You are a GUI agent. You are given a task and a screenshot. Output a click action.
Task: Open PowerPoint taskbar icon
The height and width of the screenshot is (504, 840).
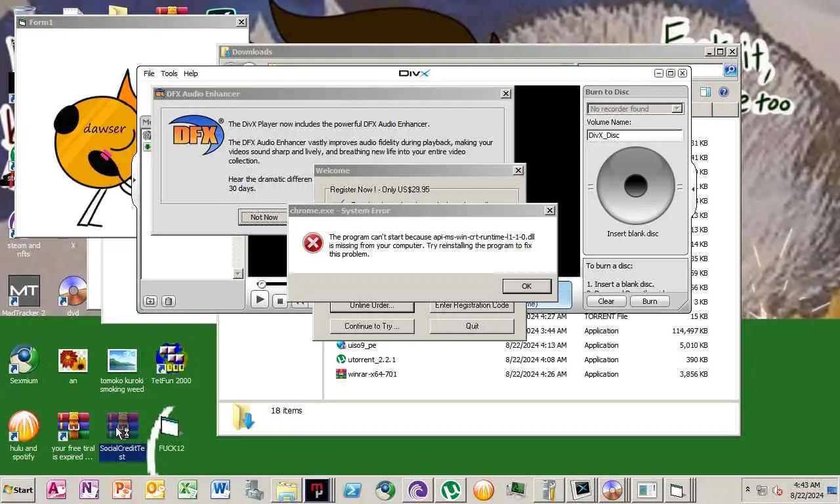point(122,490)
